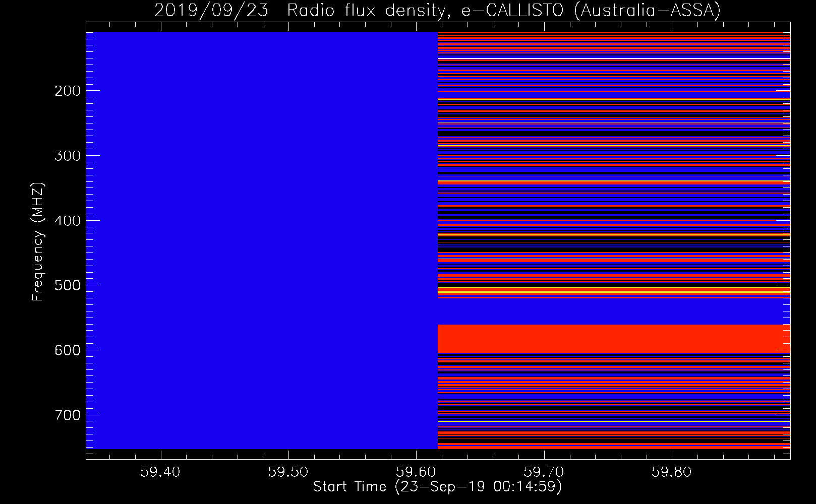Click the 59.40 time tick label
Viewport: 816px width, 504px height.
(160, 472)
